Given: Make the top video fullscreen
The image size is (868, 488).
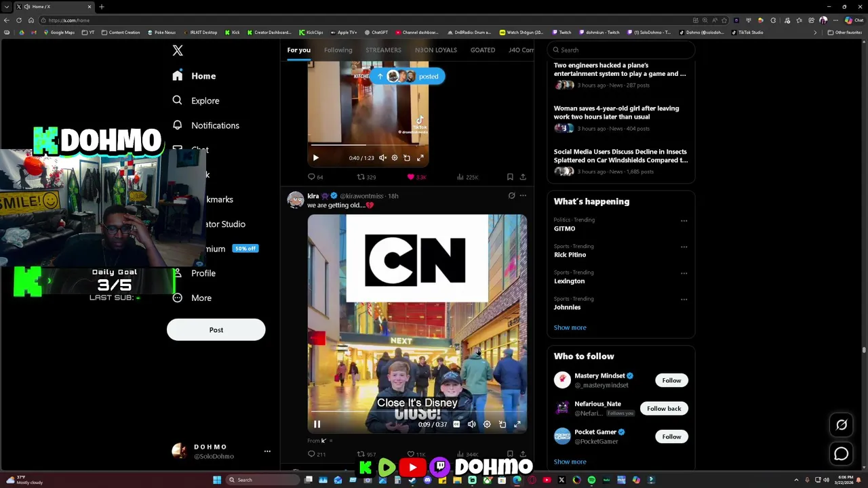Looking at the screenshot, I should [420, 158].
